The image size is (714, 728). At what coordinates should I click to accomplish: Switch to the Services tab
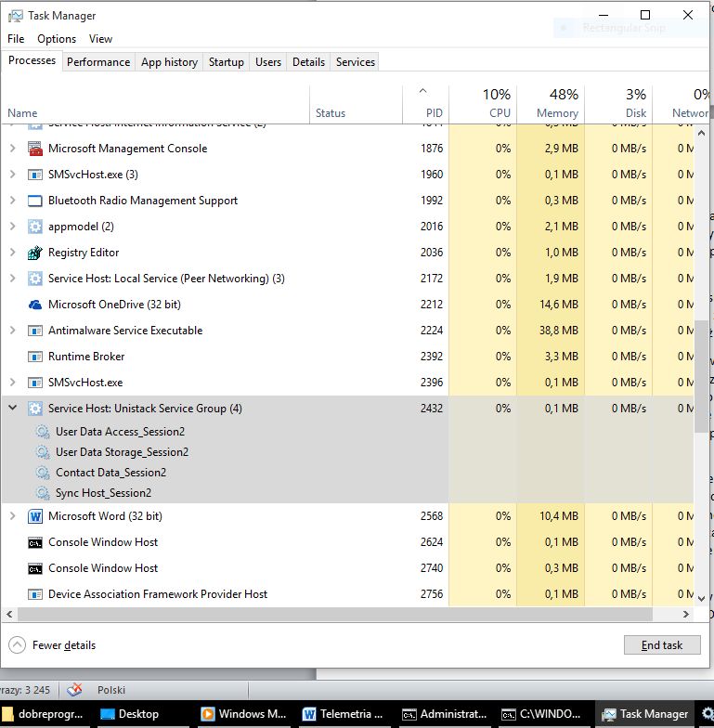356,62
